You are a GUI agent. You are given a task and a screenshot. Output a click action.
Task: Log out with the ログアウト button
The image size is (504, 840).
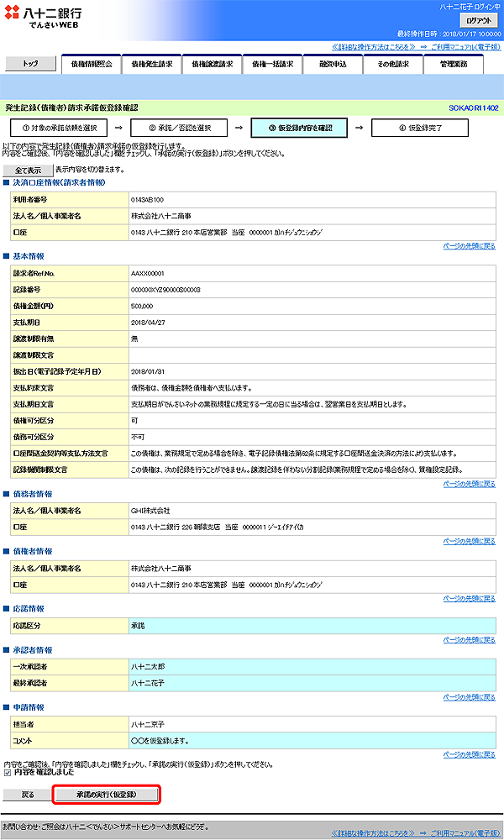(x=478, y=20)
